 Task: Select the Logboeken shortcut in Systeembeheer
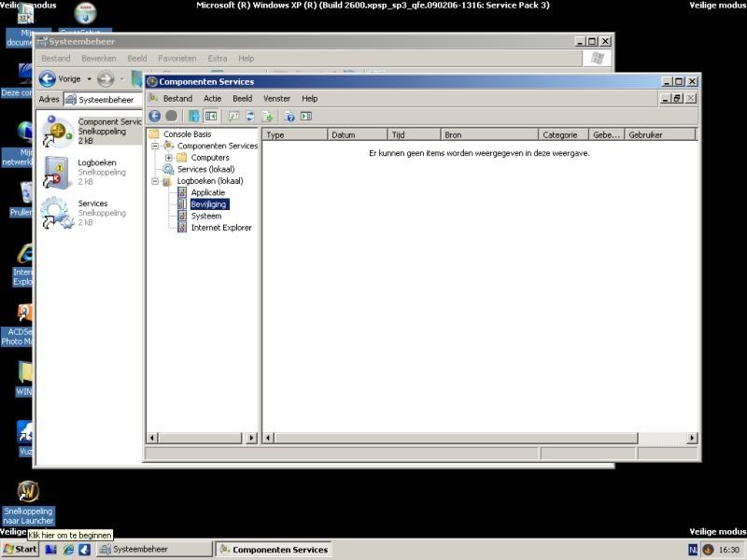tap(84, 172)
